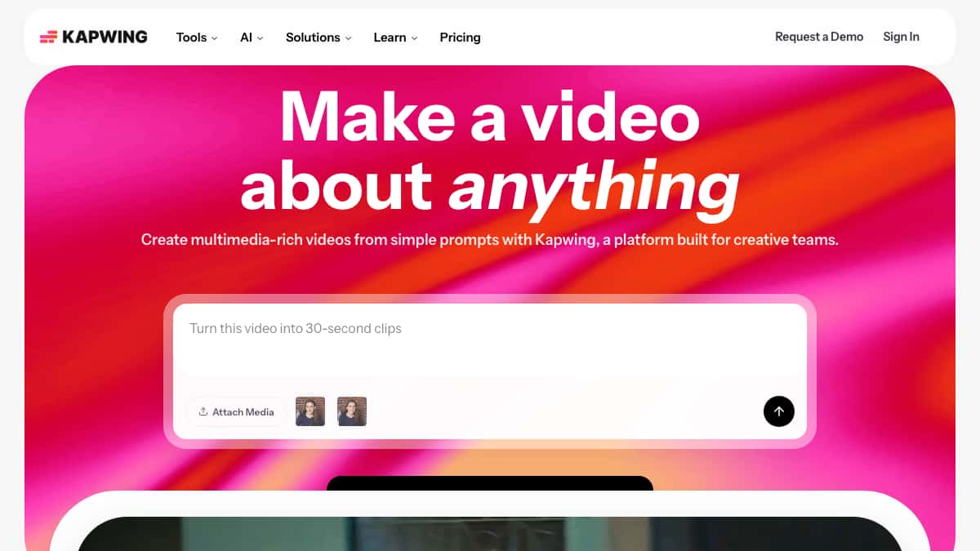The width and height of the screenshot is (980, 551).
Task: Open the Solutions dropdown
Action: click(x=318, y=38)
